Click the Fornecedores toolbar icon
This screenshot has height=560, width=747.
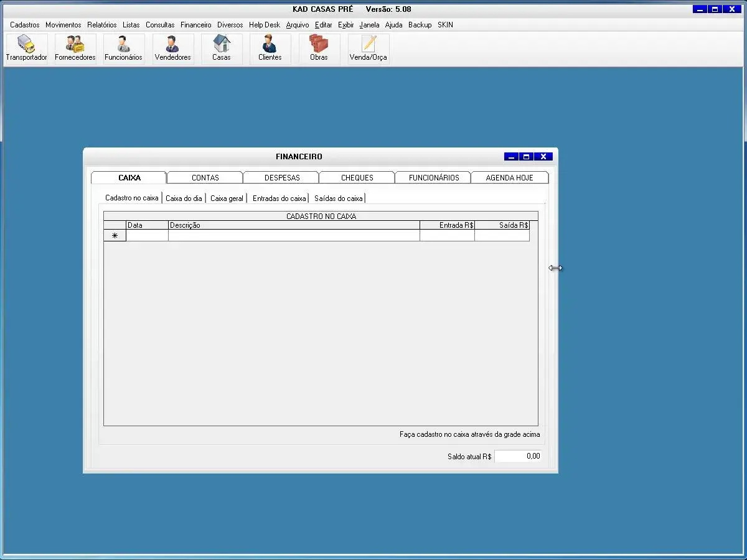(75, 49)
